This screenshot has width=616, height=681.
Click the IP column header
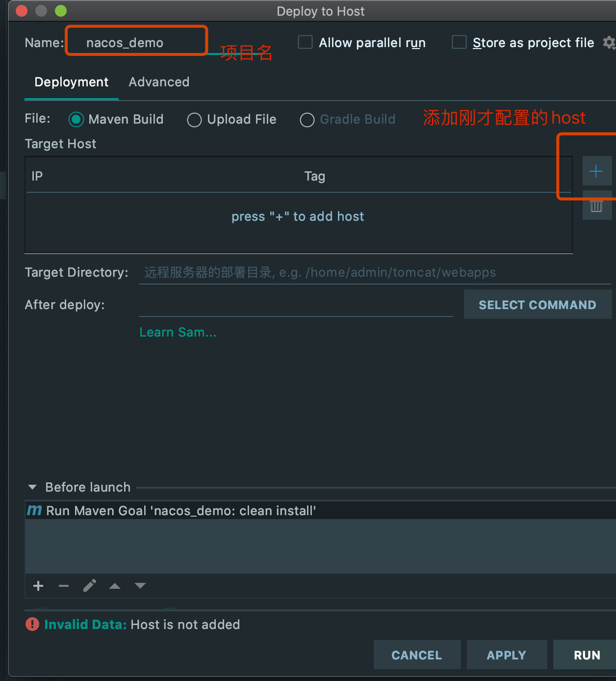[37, 176]
